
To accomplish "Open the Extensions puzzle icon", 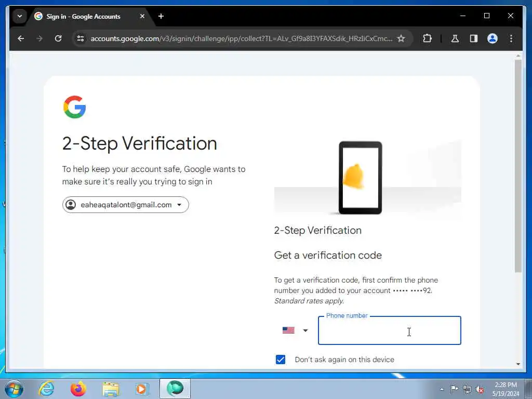I will click(427, 38).
